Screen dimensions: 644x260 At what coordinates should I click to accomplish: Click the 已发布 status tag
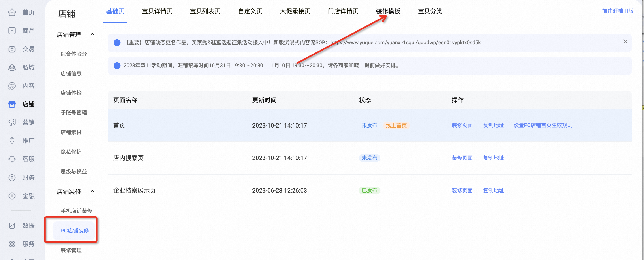(x=369, y=190)
